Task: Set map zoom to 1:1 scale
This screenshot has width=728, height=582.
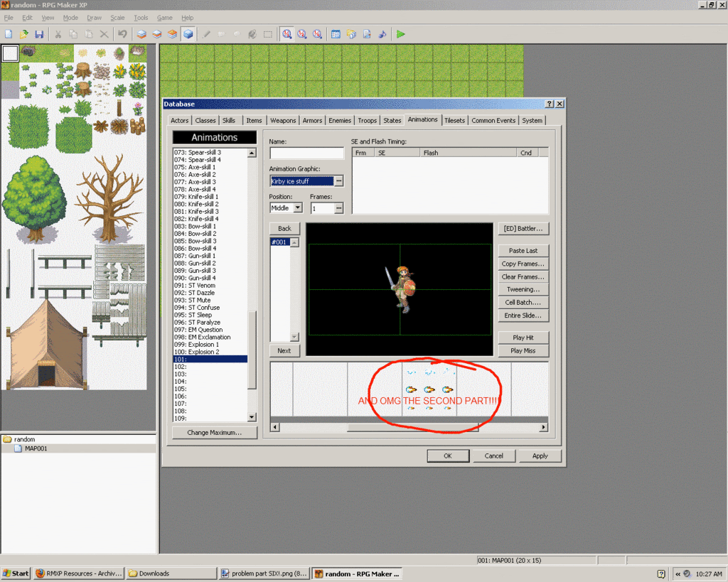Action: [287, 34]
